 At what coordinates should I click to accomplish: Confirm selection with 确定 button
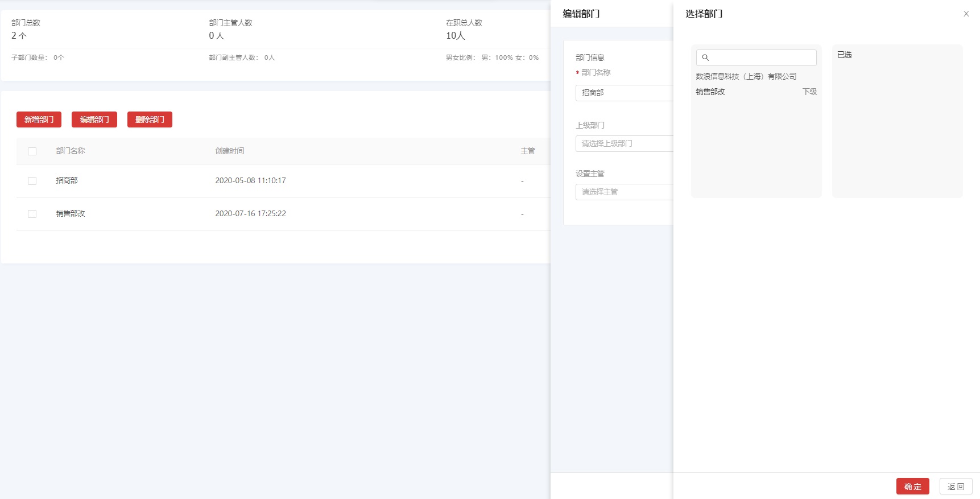click(x=912, y=486)
